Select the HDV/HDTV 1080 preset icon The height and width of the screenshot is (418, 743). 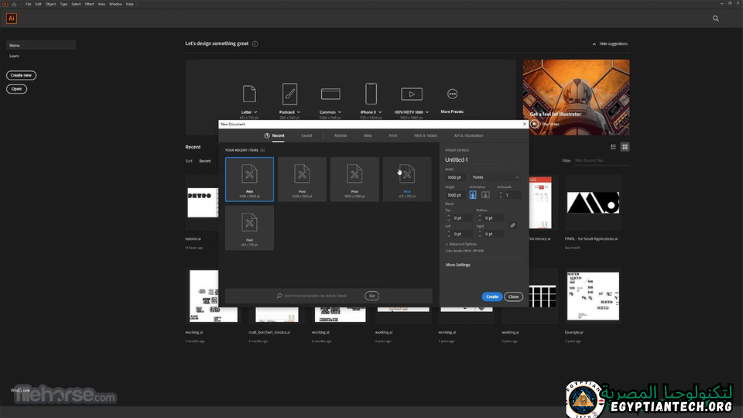[412, 94]
